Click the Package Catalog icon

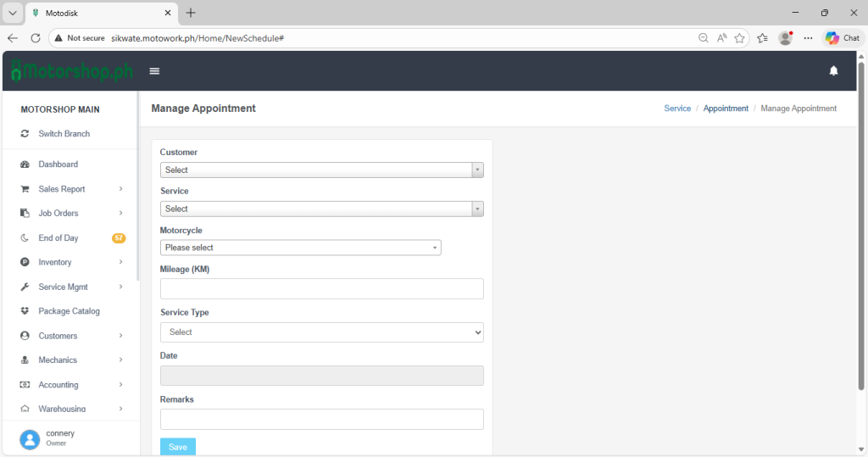click(25, 311)
